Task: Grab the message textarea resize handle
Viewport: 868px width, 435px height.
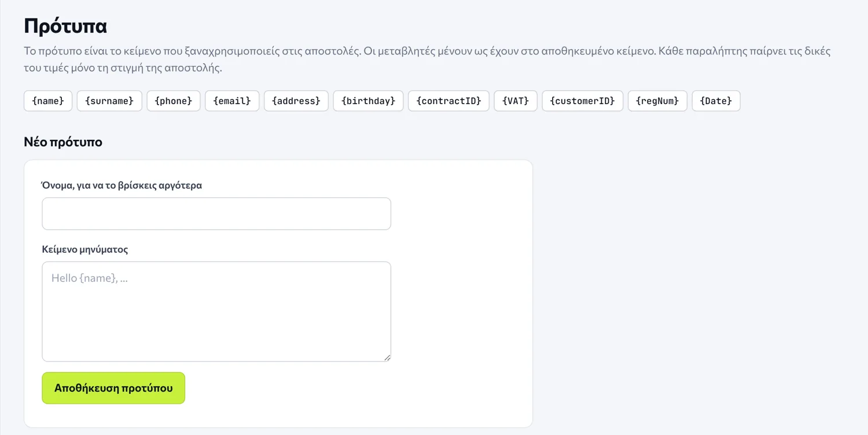Action: coord(387,357)
